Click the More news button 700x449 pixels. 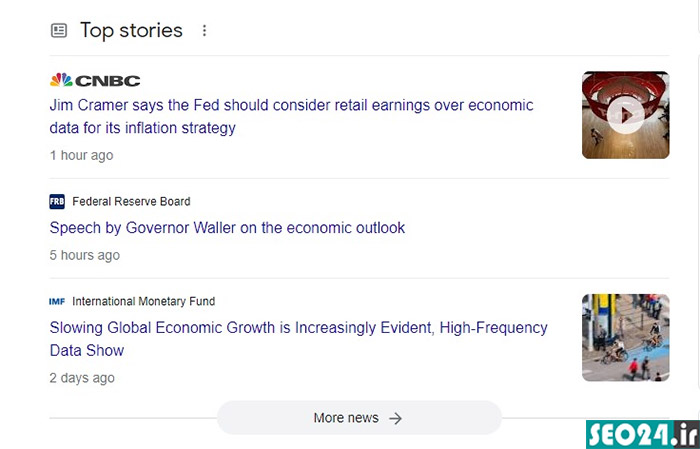tap(359, 418)
